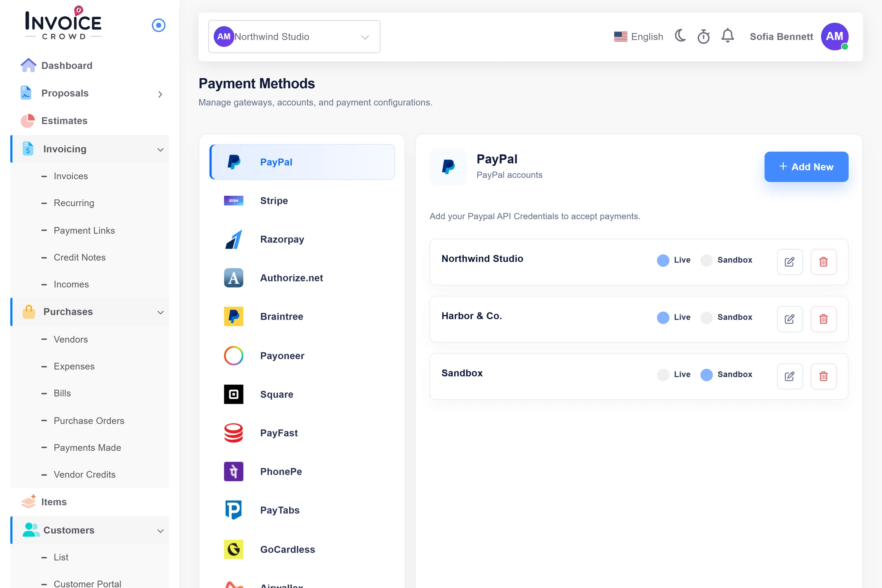Open Purchase Orders

tap(89, 420)
